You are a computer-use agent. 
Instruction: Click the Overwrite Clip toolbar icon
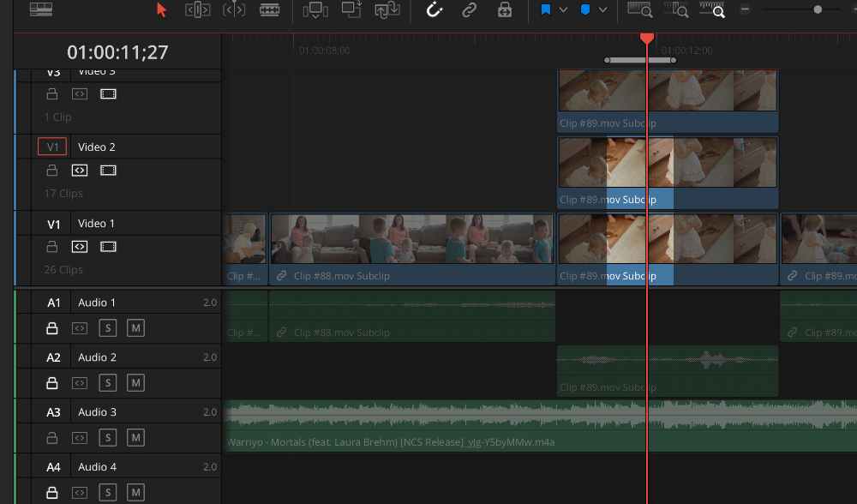[x=351, y=9]
